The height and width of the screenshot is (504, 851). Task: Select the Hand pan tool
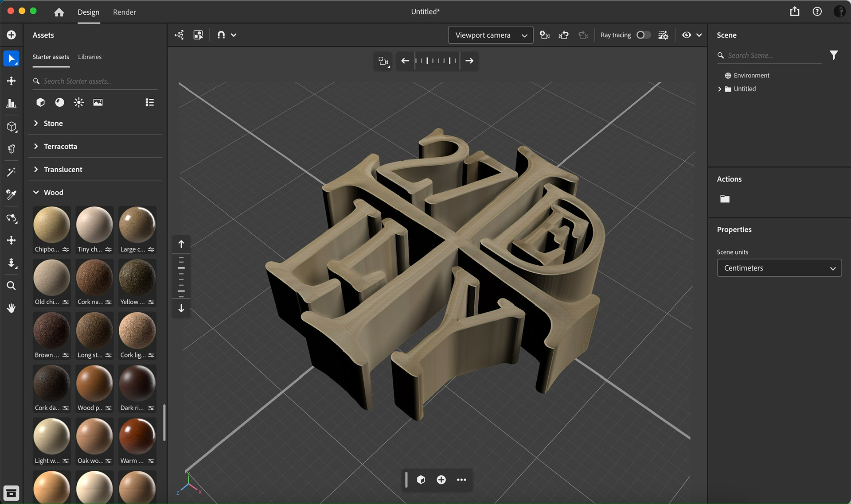pyautogui.click(x=12, y=308)
